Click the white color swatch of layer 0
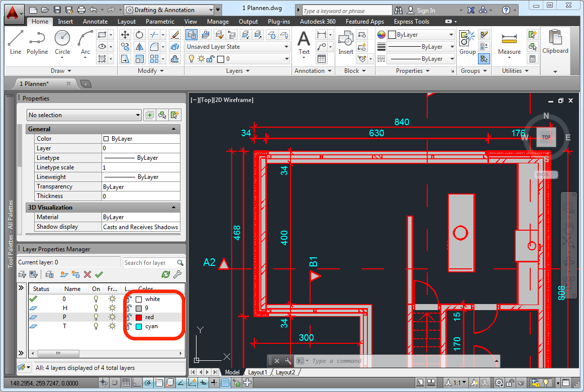This screenshot has width=584, height=392. click(139, 300)
